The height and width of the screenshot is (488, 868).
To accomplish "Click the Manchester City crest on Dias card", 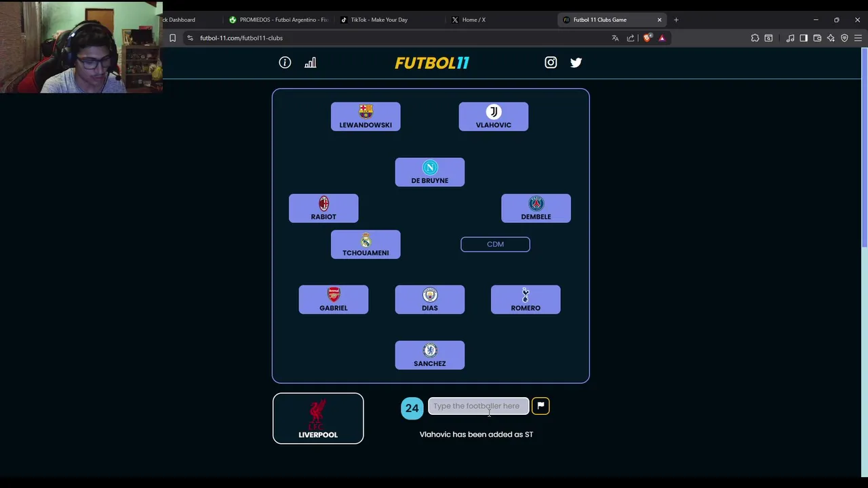I will click(430, 294).
